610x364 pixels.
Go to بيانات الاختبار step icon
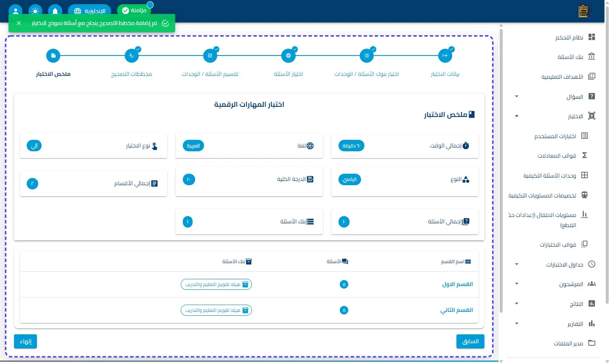(x=445, y=56)
